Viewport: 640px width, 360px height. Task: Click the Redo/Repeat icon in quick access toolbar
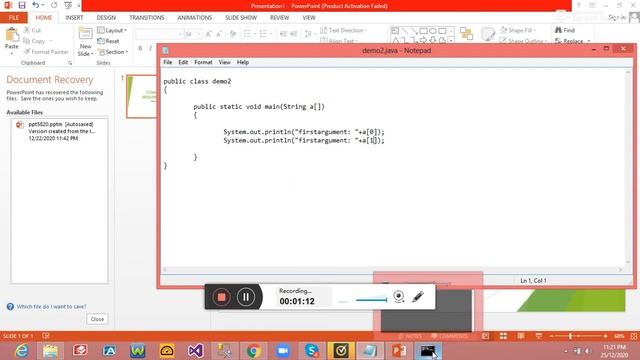click(54, 5)
